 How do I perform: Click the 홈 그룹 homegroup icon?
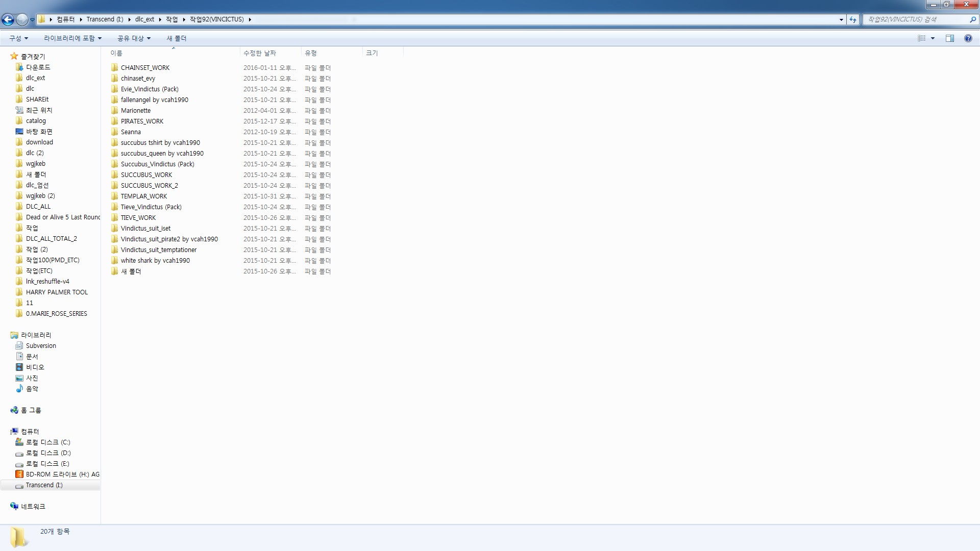coord(14,410)
